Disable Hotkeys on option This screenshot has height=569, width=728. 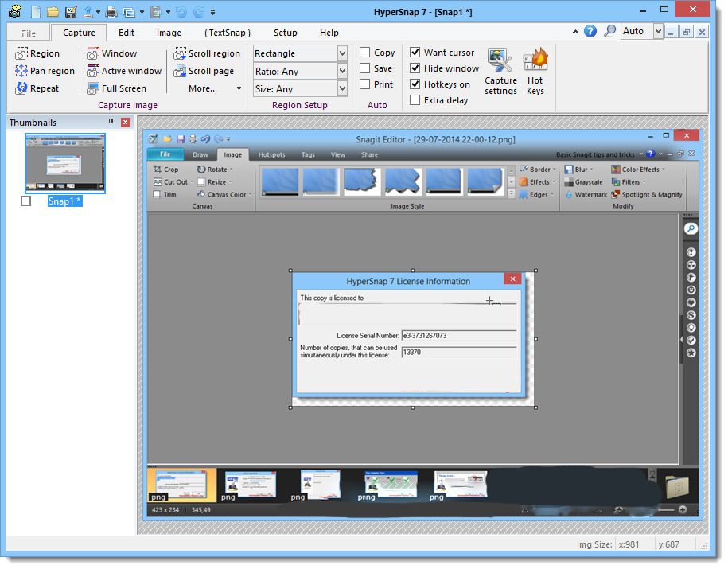[415, 84]
